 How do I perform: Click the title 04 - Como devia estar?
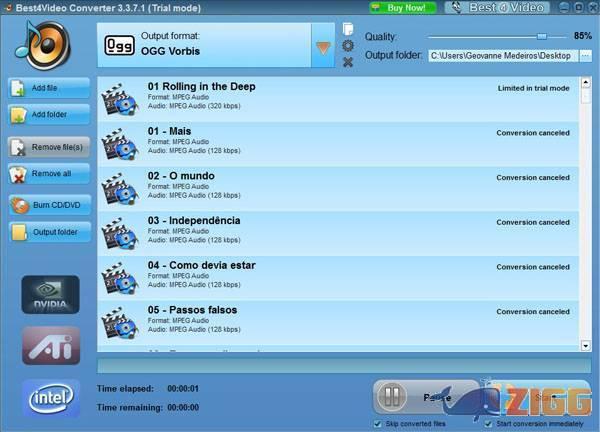pyautogui.click(x=202, y=265)
